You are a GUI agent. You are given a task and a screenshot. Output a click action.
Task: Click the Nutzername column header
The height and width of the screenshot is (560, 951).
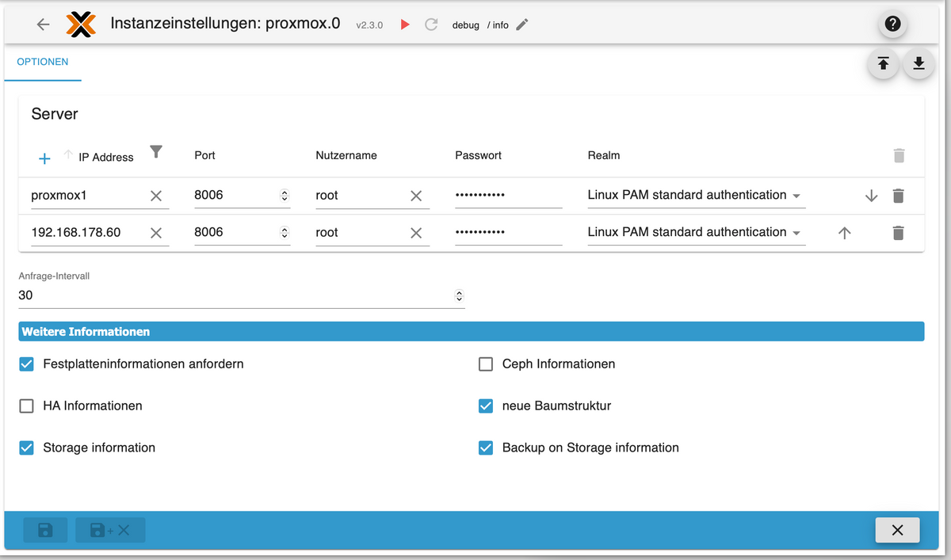[346, 155]
